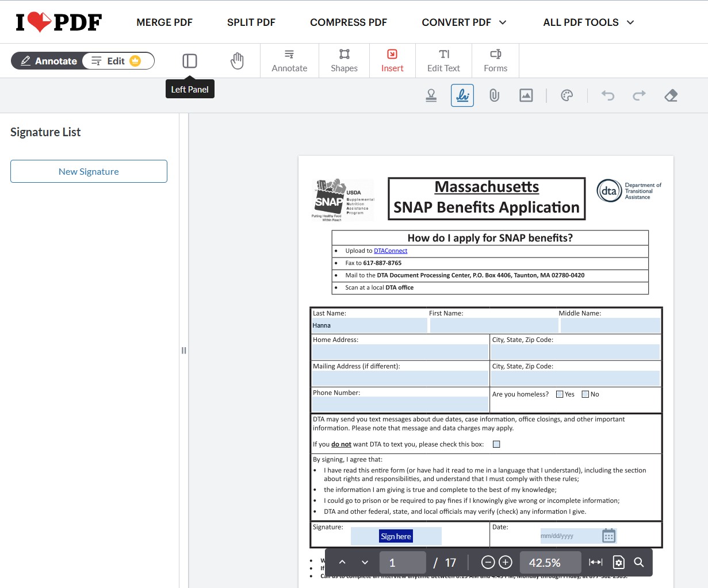
Task: Toggle the Left Panel
Action: (190, 60)
